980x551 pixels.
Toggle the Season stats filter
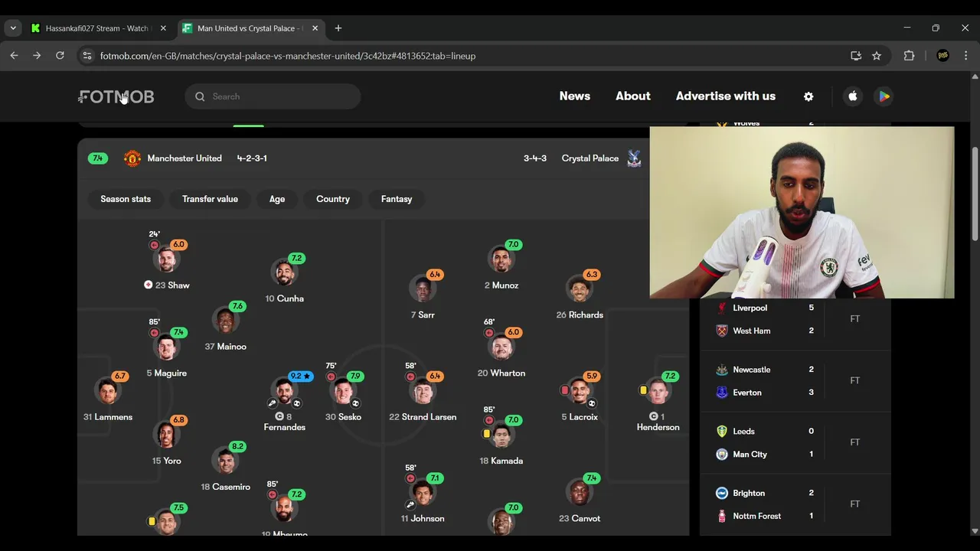pos(126,199)
